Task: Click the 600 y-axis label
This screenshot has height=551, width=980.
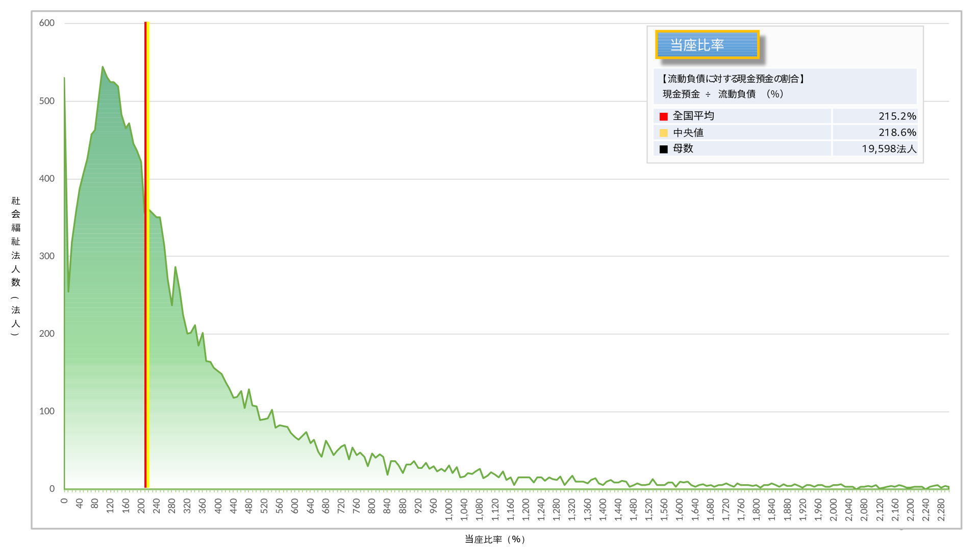Action: (47, 23)
